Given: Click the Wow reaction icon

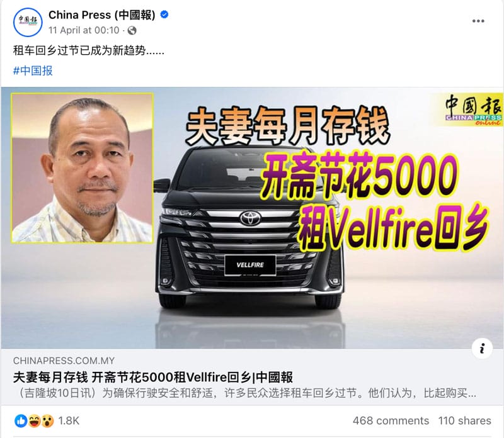Looking at the screenshot, I should (x=47, y=420).
